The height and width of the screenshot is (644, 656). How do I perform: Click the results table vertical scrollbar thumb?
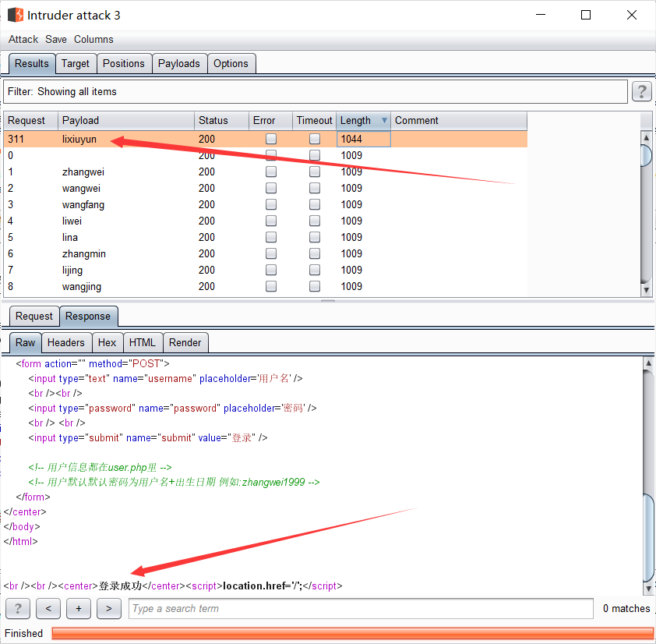pyautogui.click(x=647, y=156)
